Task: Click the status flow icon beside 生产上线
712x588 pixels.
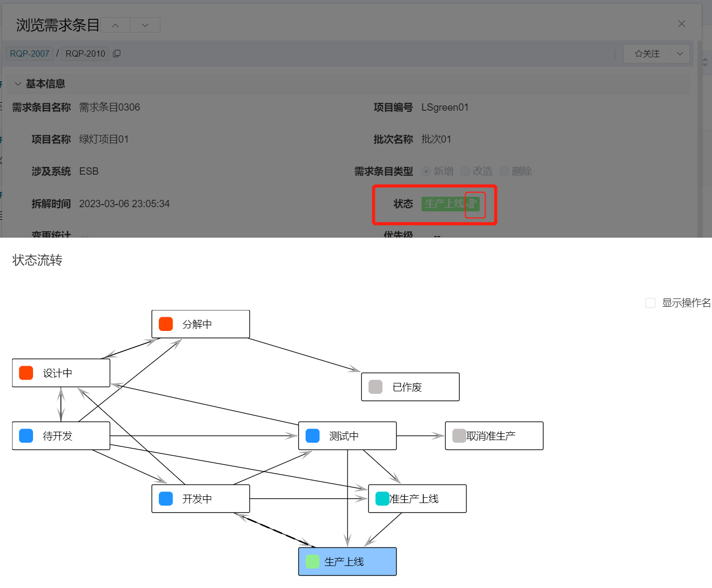Action: pos(472,204)
